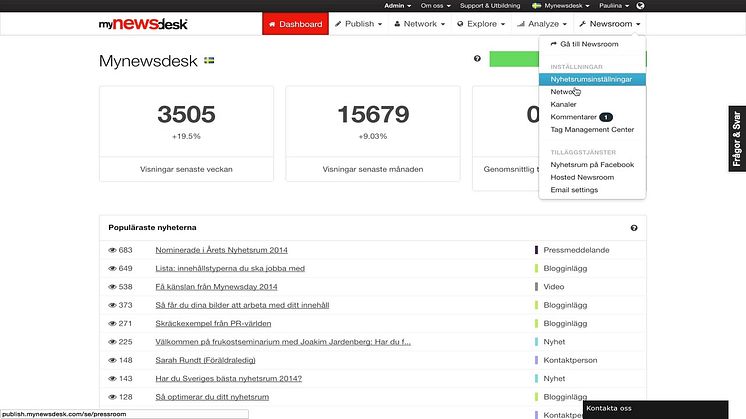Select Nyhetsrumsinställningar menu item

[592, 79]
